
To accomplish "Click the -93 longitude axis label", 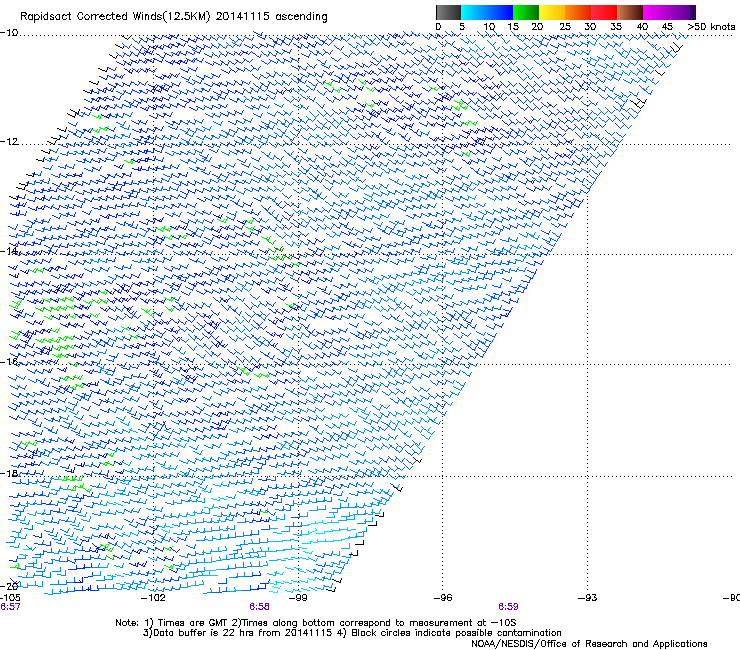I will pos(587,598).
